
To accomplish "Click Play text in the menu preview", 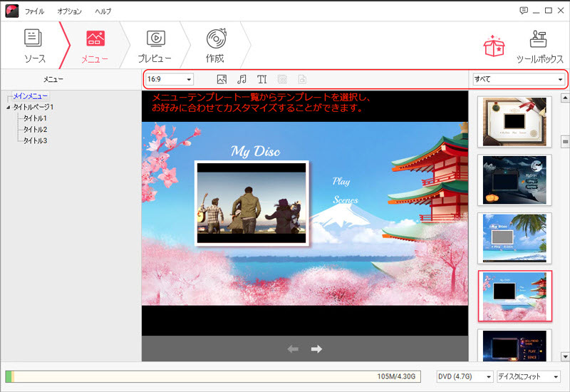I will 341,181.
